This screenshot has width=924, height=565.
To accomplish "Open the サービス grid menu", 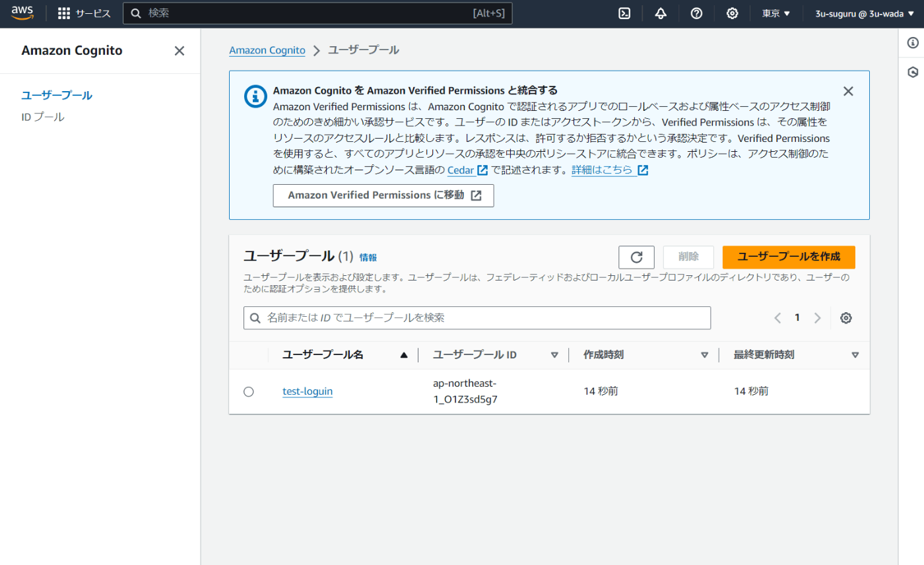I will tap(84, 13).
